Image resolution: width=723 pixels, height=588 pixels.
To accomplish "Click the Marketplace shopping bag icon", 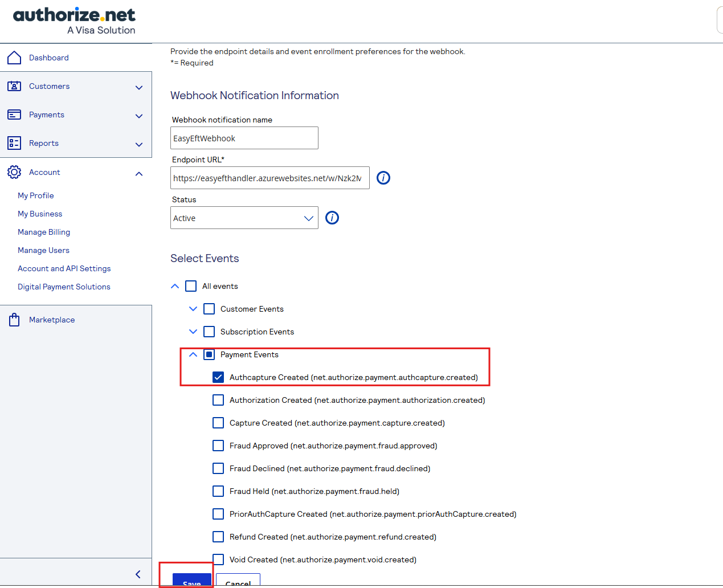I will coord(14,320).
